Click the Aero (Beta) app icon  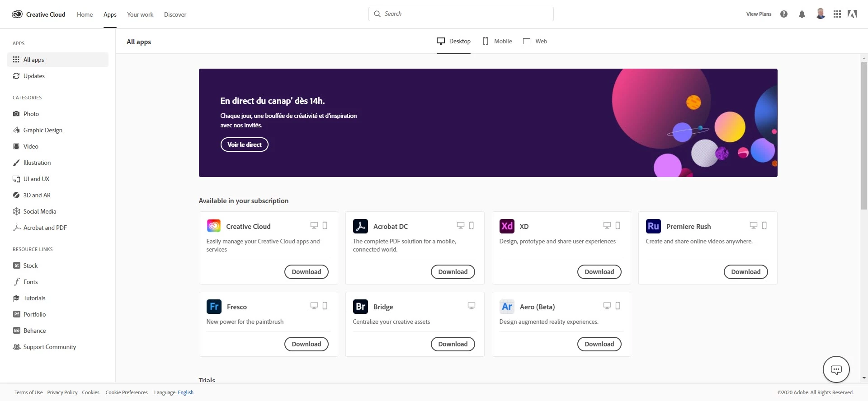click(x=507, y=306)
